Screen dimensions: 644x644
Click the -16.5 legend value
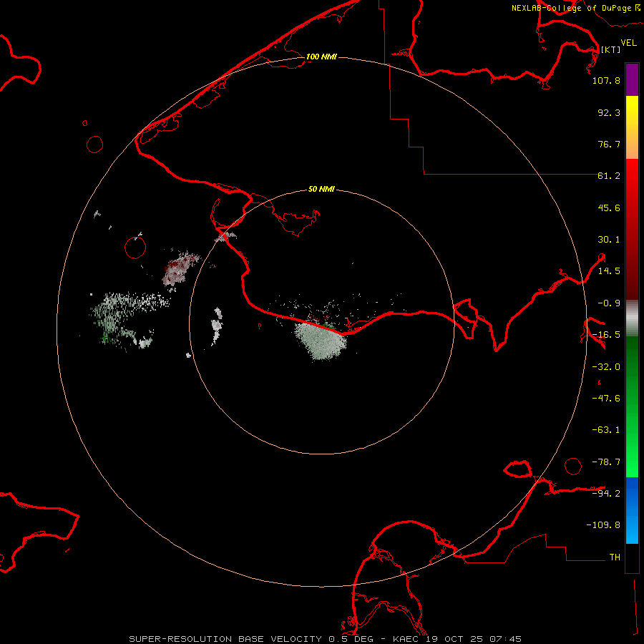[606, 335]
